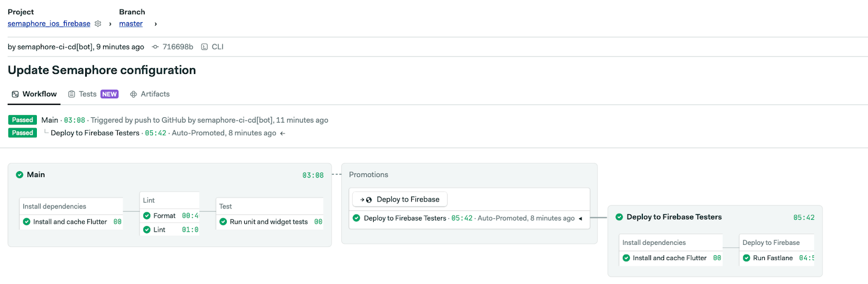The width and height of the screenshot is (868, 284).
Task: Click the chevron after the project name
Action: tap(110, 24)
